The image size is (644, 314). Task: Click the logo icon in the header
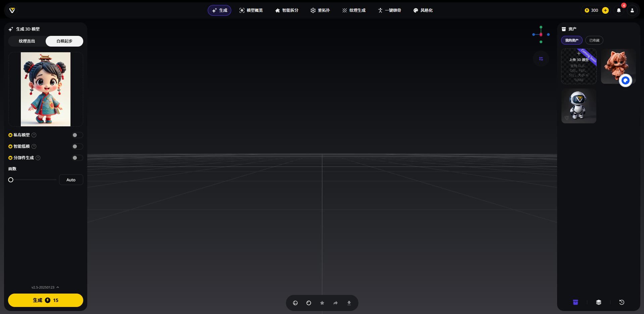(x=12, y=10)
